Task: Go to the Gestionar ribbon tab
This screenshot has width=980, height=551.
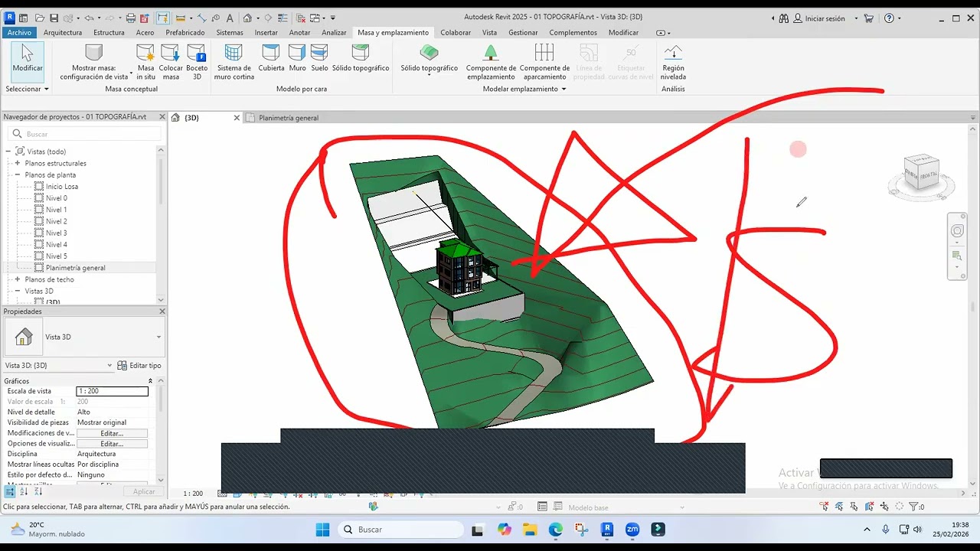Action: point(523,32)
